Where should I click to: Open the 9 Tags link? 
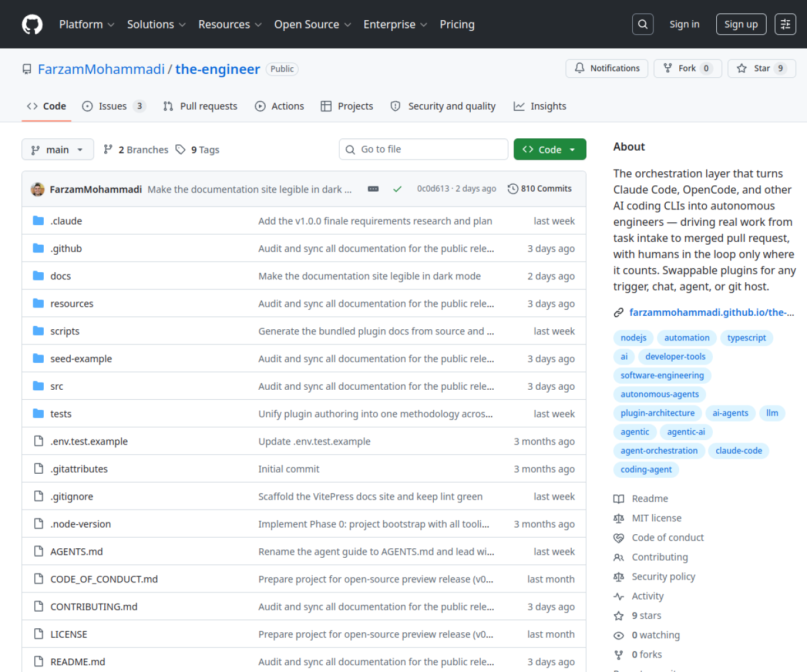tap(198, 150)
